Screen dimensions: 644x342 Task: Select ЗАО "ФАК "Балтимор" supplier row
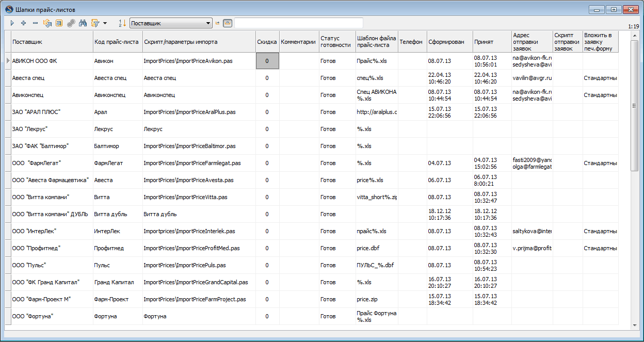[x=52, y=146]
